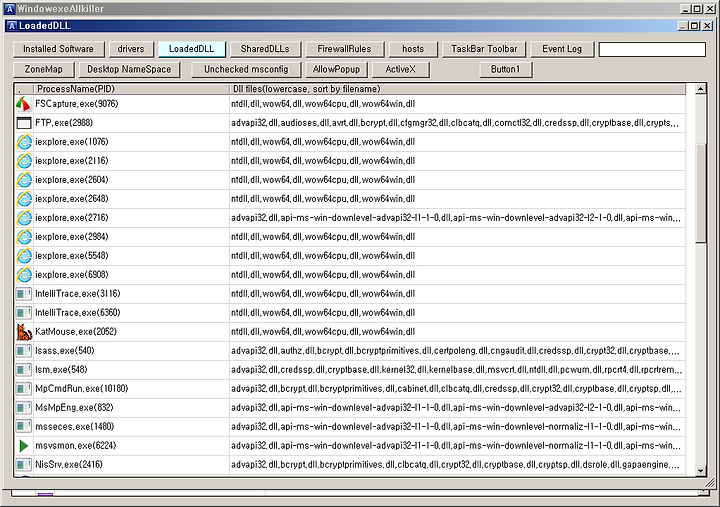Click the lsm.exe(548) icon
Image resolution: width=720 pixels, height=507 pixels.
coord(24,370)
